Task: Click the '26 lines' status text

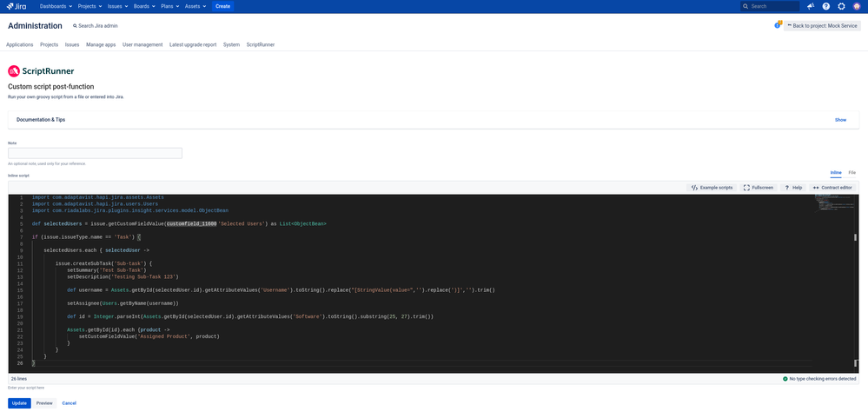Action: tap(19, 379)
